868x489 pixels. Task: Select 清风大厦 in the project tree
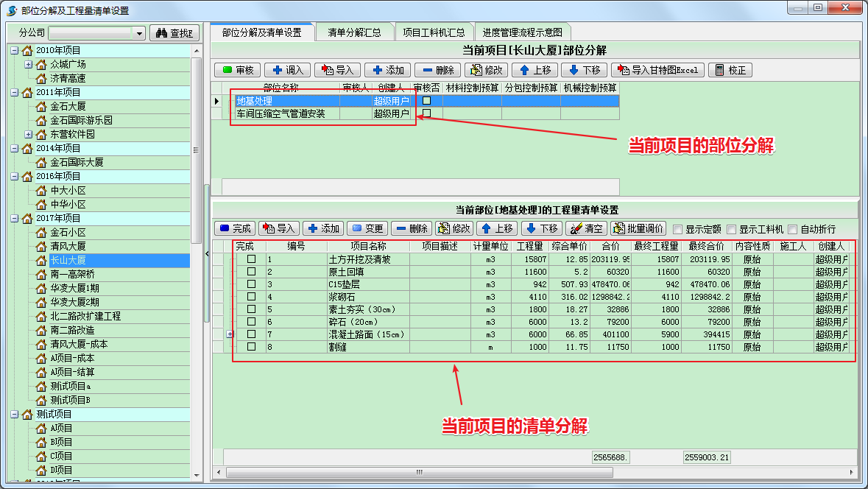[68, 247]
